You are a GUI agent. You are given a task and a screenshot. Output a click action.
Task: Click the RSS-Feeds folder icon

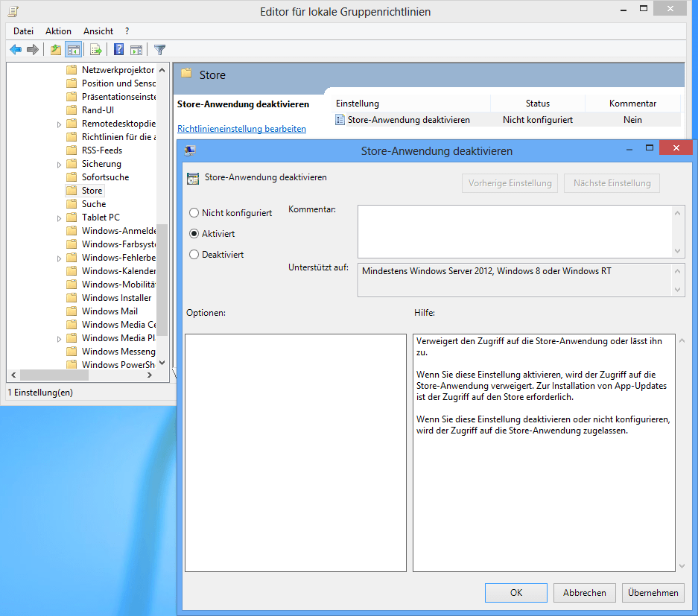click(x=72, y=150)
